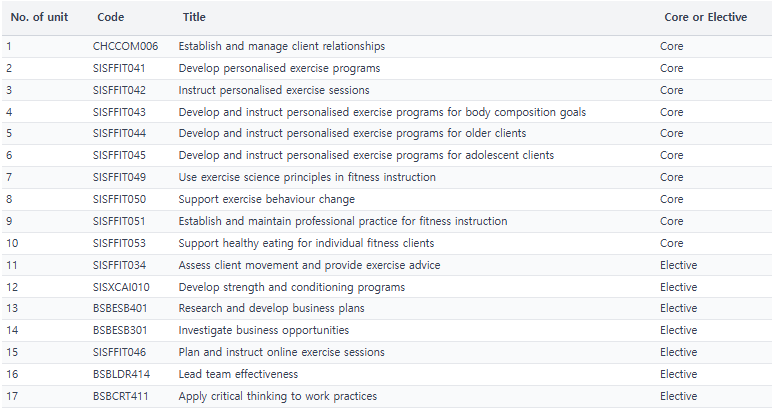This screenshot has width=772, height=409.
Task: Click 'Use exercise science principles' title
Action: click(x=307, y=177)
